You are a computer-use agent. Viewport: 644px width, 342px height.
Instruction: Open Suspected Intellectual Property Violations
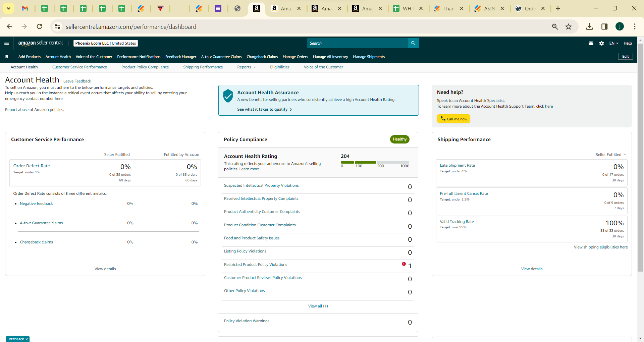pos(261,185)
